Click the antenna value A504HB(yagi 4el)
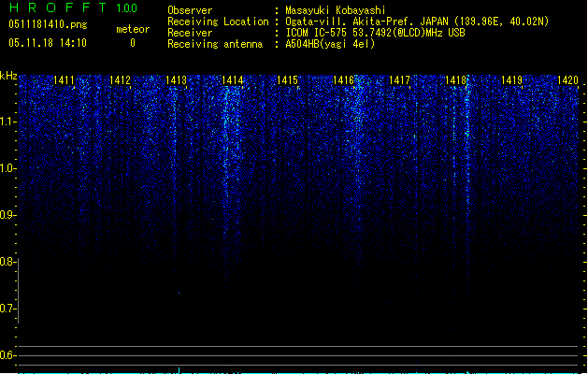The width and height of the screenshot is (588, 374). tap(330, 44)
